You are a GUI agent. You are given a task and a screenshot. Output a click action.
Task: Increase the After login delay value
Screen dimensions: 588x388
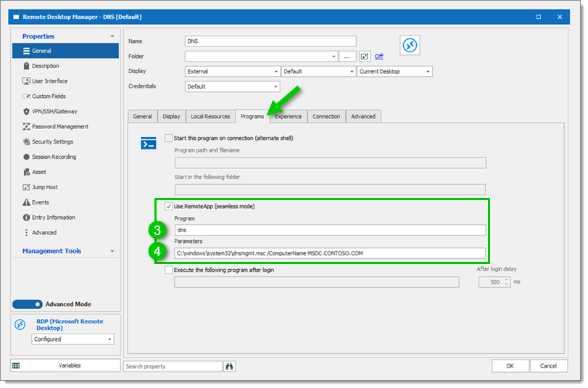point(506,279)
